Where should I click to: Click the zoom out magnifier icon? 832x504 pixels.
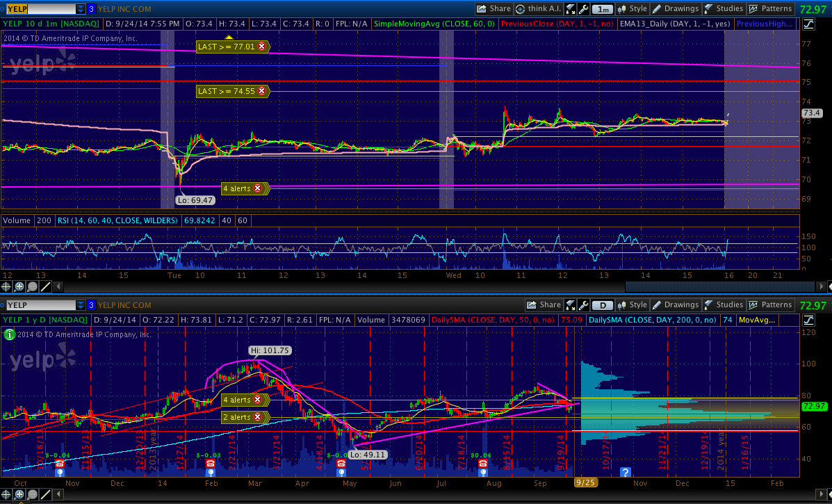33,286
